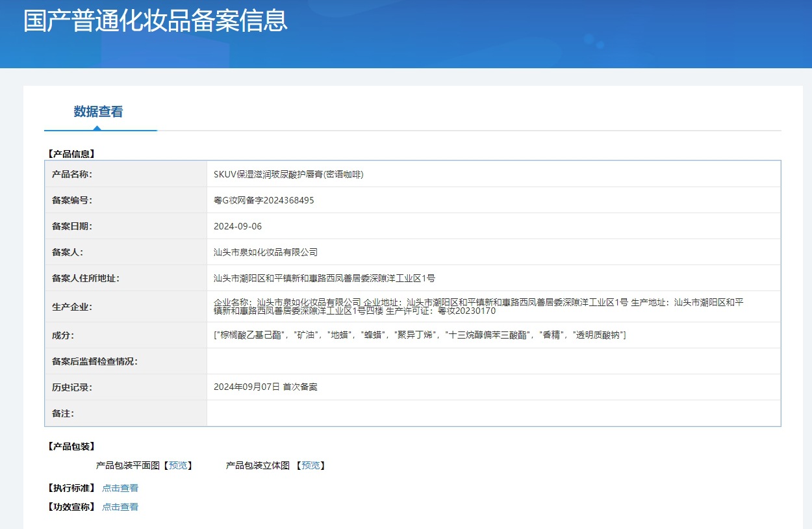Click history record 2024年09月07日 首次备案
The height and width of the screenshot is (529, 812).
pos(266,387)
